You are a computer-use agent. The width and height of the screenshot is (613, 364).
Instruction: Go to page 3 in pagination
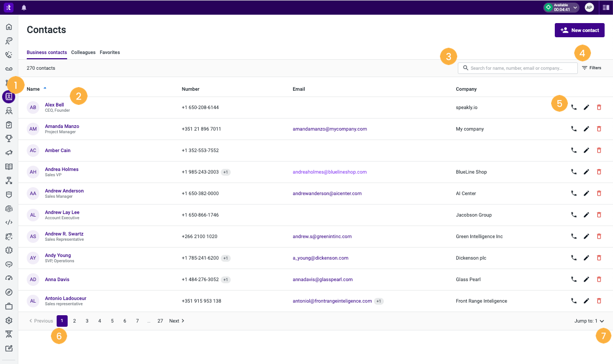(87, 321)
